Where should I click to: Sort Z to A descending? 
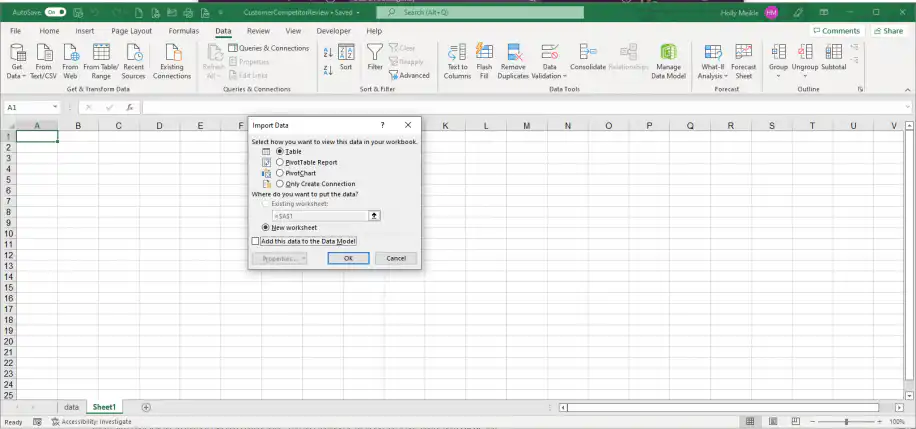click(328, 70)
